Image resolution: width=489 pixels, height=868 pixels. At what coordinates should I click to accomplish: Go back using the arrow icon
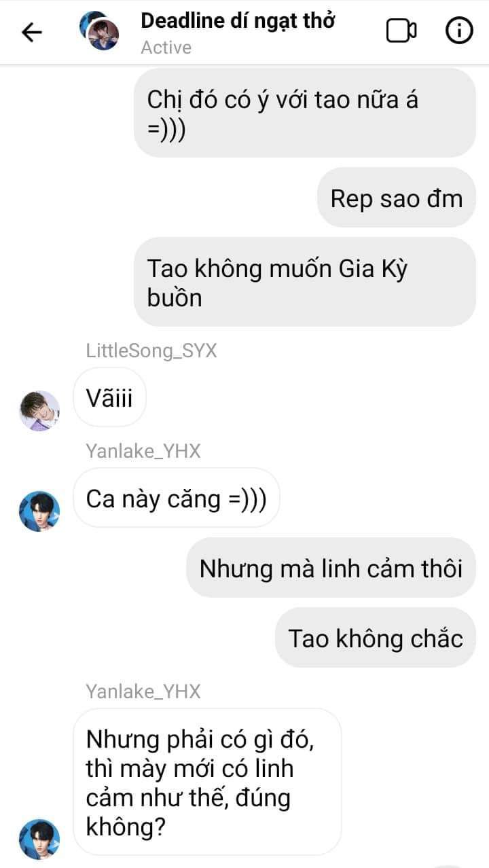[31, 32]
